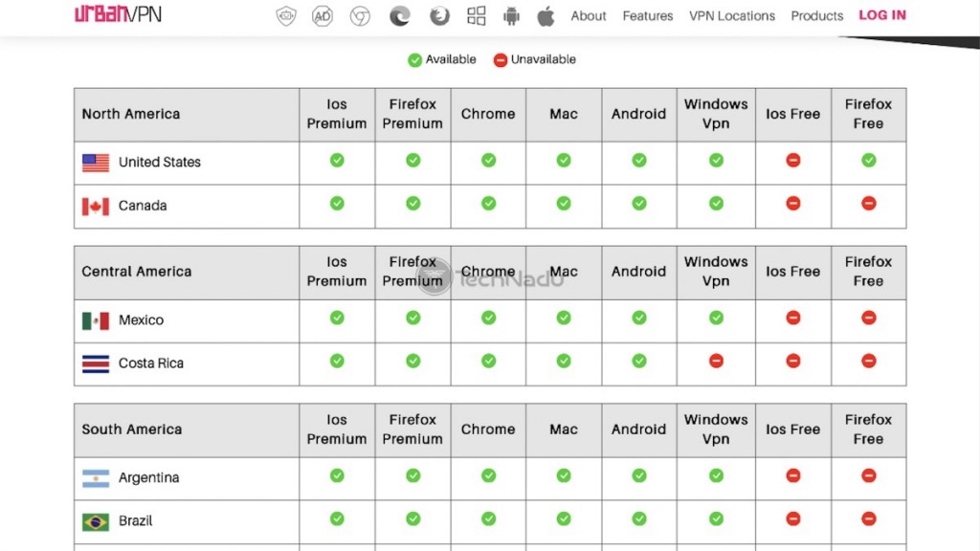Click Canada Firefox Free unavailable icon
Screen dimensions: 980x551
(869, 204)
